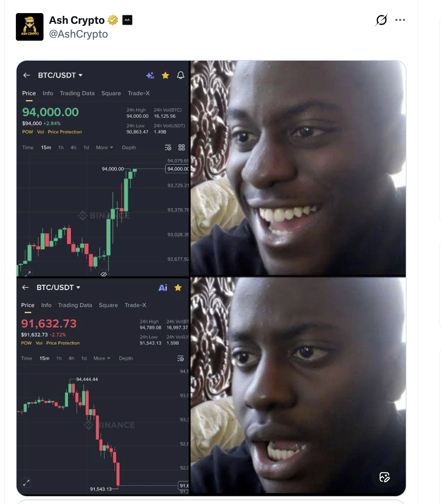Expand the More timeframe dropdown in top chart

pyautogui.click(x=105, y=148)
